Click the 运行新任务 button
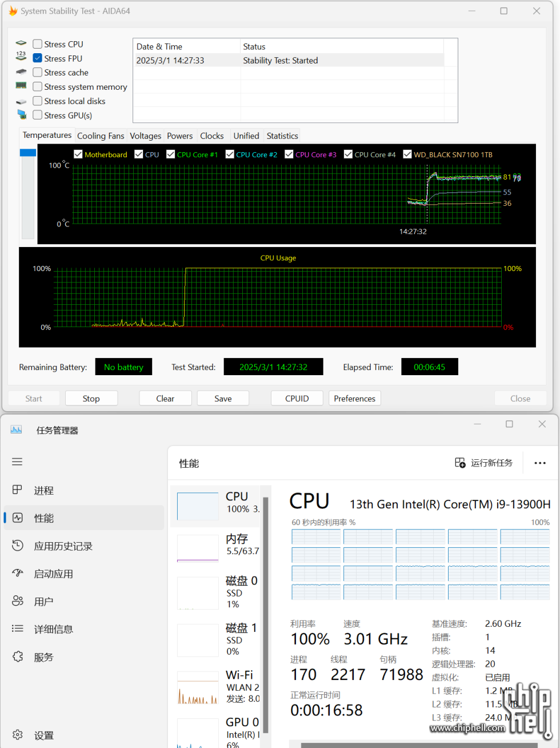The height and width of the screenshot is (748, 560). point(483,463)
